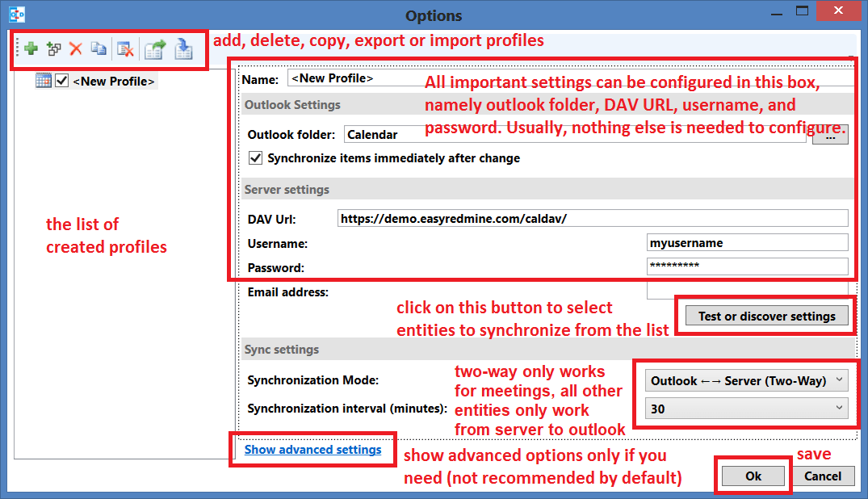
Task: Add a new profile with the green plus icon
Action: point(31,48)
